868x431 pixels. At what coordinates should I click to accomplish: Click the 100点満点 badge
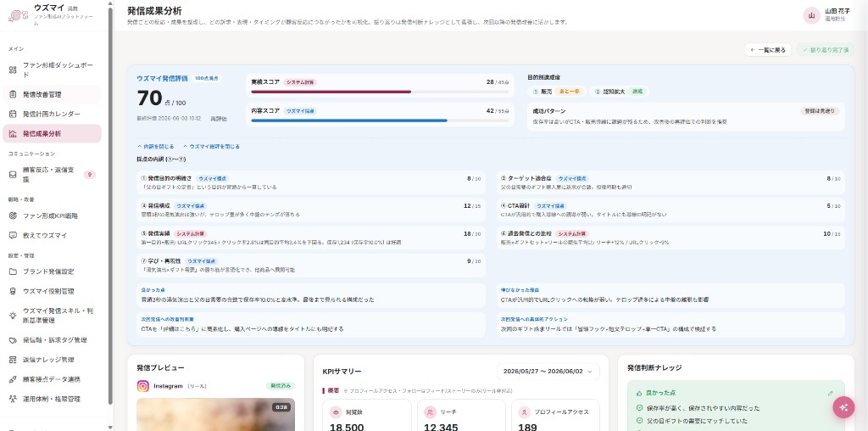207,78
